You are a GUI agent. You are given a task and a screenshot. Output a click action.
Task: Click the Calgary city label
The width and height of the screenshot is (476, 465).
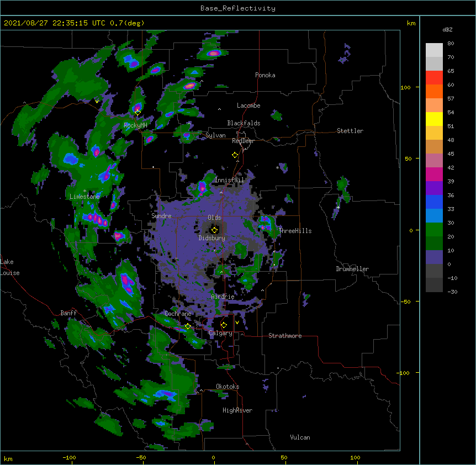[x=220, y=333]
